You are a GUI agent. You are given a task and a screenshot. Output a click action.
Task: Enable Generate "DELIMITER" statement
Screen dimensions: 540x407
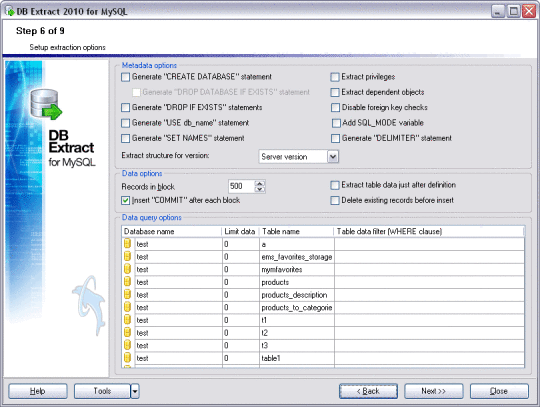(x=335, y=138)
